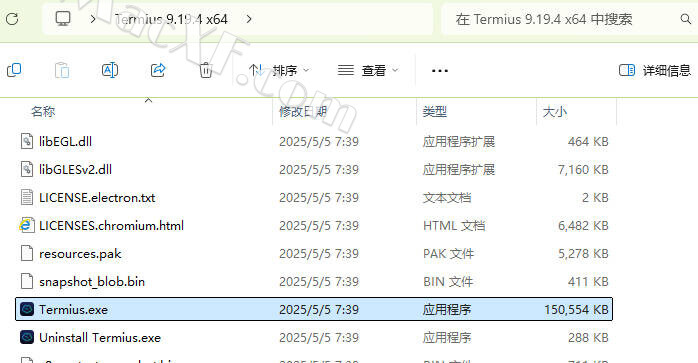Click the BIN 文件 type cell for snapshot_blob.bin
The height and width of the screenshot is (363, 698).
coord(448,282)
